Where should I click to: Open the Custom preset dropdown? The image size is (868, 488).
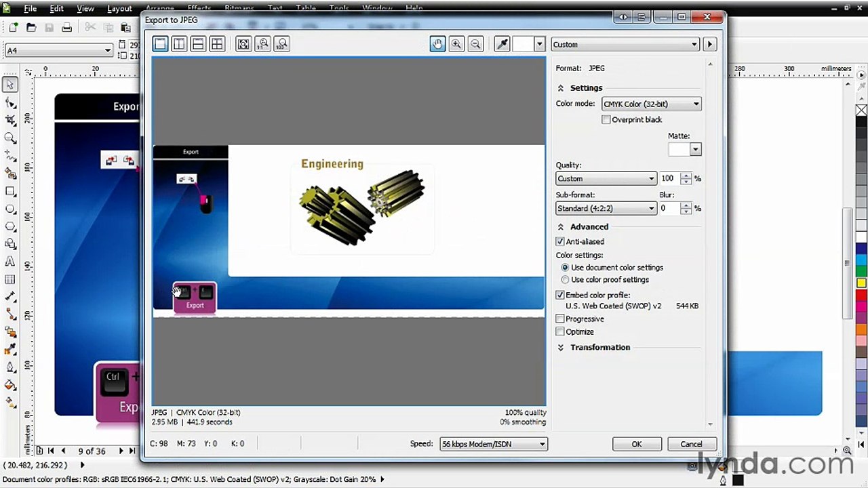click(625, 44)
